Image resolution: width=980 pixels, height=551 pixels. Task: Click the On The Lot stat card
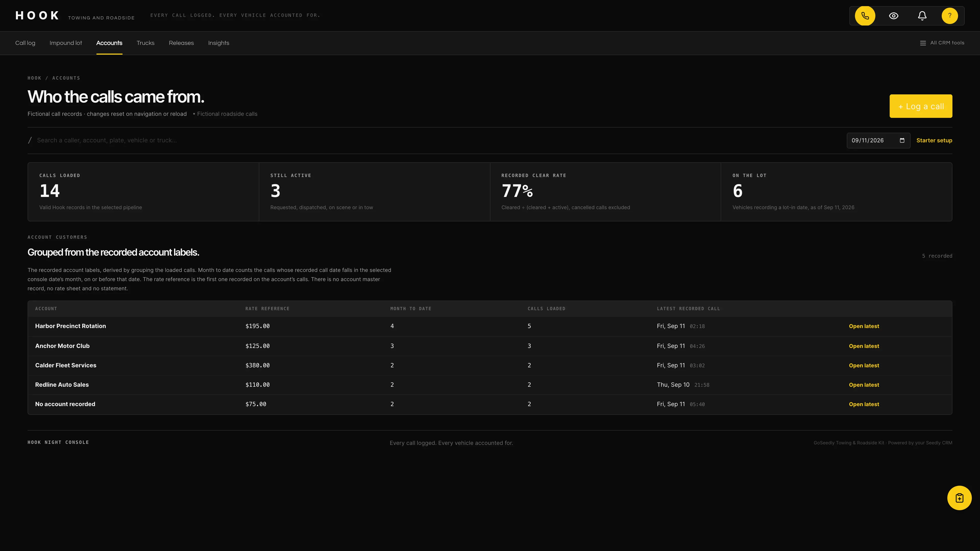(837, 192)
